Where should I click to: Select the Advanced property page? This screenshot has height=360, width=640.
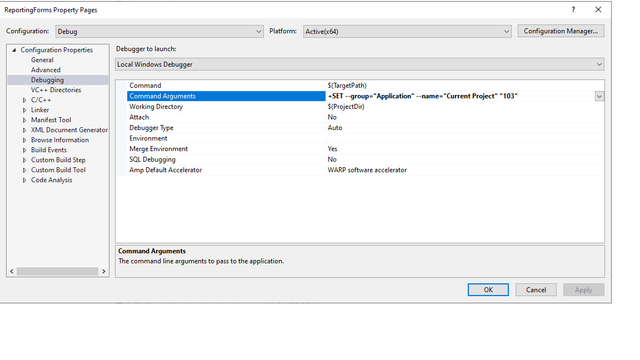pyautogui.click(x=46, y=70)
